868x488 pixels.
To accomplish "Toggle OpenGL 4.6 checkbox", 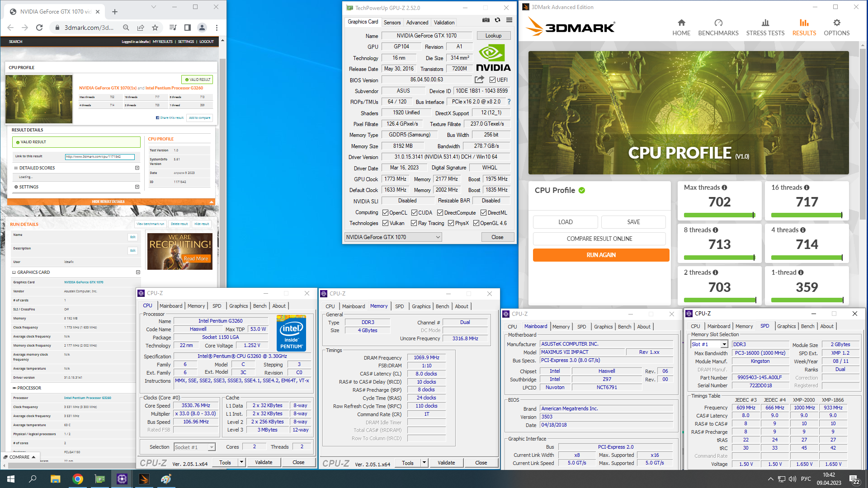I will pos(476,223).
